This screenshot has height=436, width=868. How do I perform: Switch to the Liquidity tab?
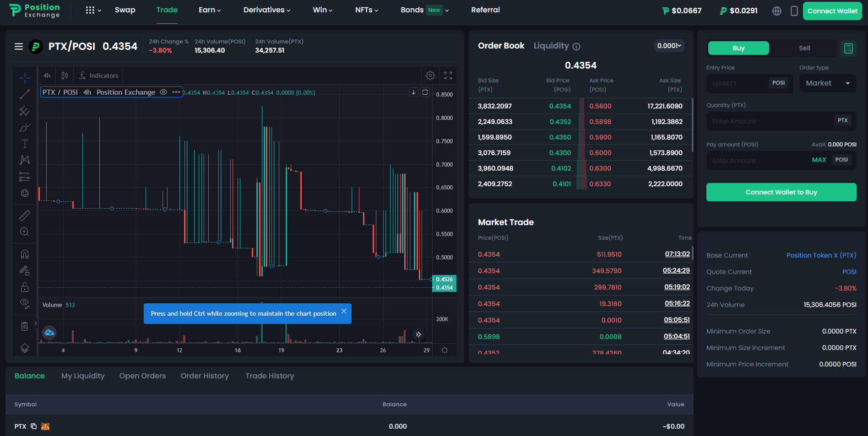click(551, 46)
